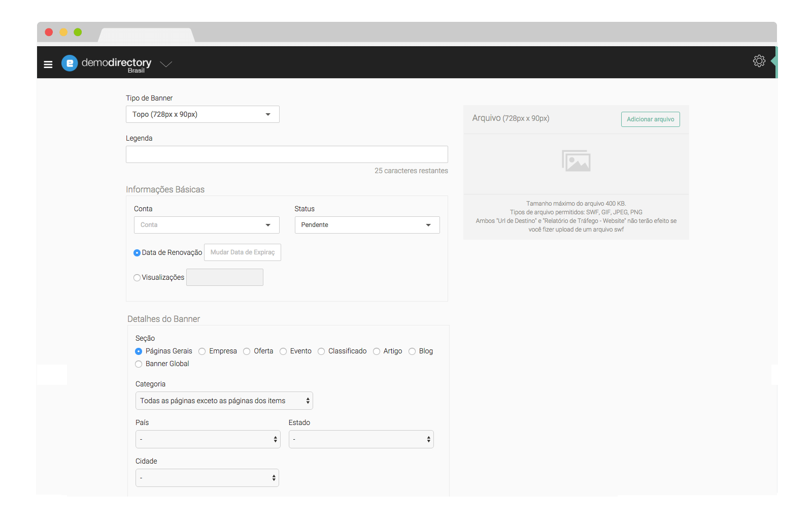Viewport: 812px width, 522px height.
Task: Click the 'Tipos de arquivo permitidos' line
Action: point(576,212)
